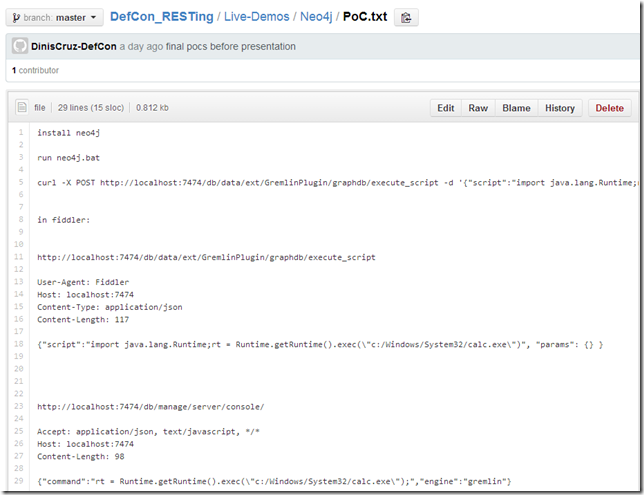Open commit 'final pocs before presentation'
This screenshot has width=644, height=495.
click(230, 46)
